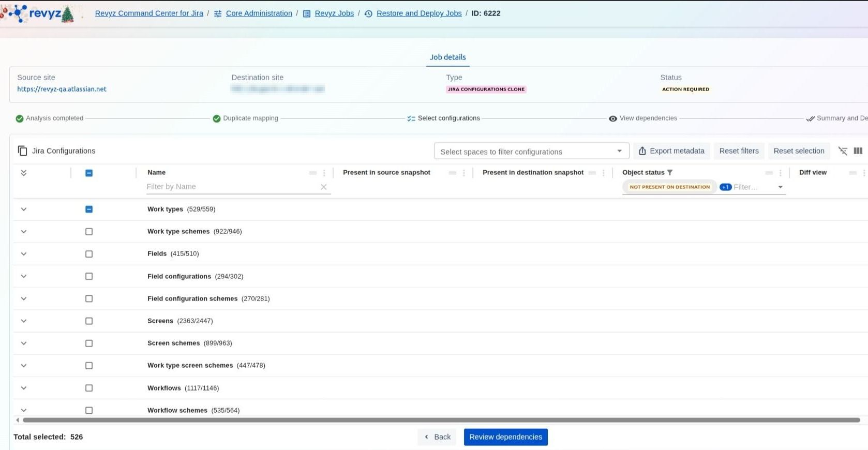Screen dimensions: 868x450
Task: Click the Object status filter funnel icon
Action: [670, 173]
